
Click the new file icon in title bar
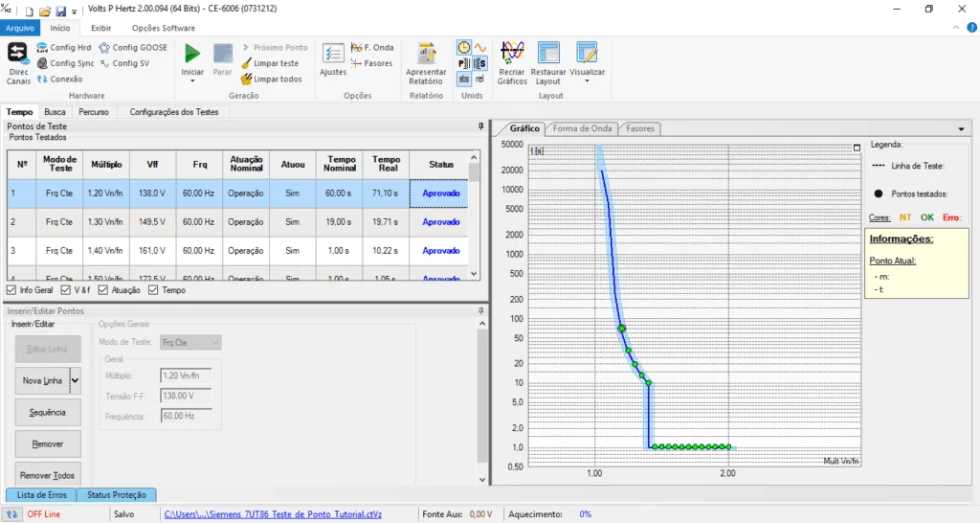pos(30,11)
